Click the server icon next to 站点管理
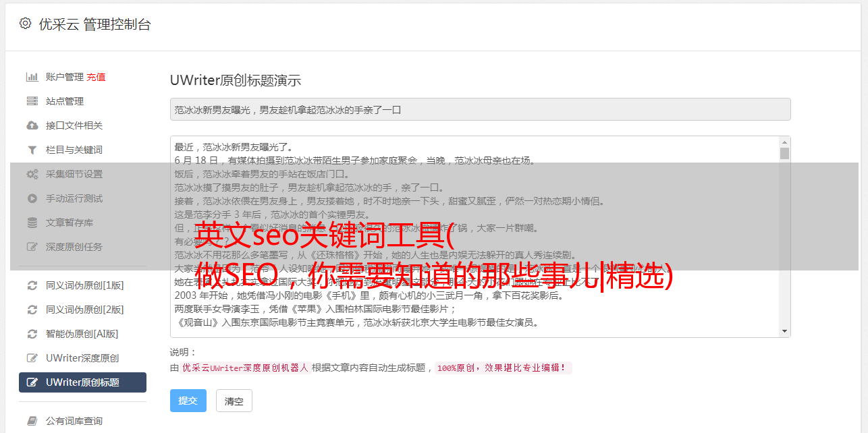868x433 pixels. click(x=32, y=101)
